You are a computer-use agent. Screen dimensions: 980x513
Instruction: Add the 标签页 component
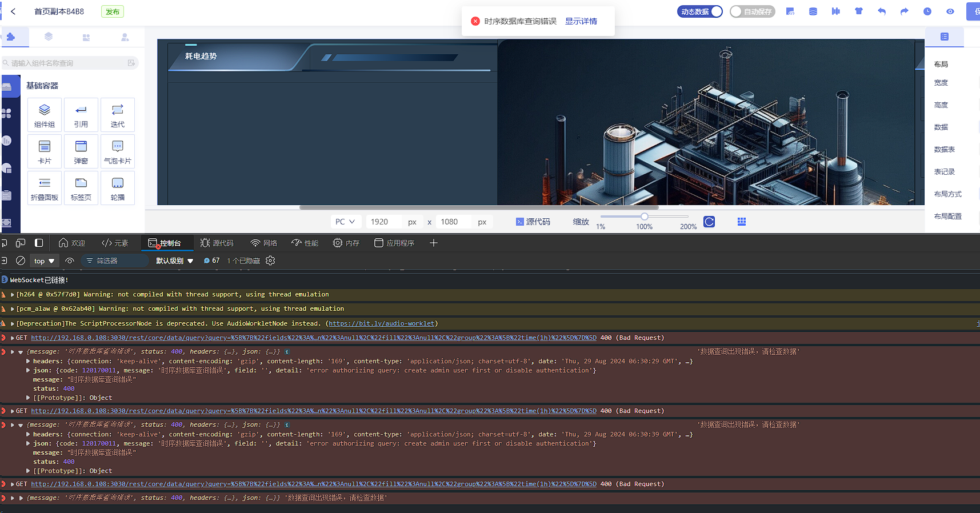81,187
